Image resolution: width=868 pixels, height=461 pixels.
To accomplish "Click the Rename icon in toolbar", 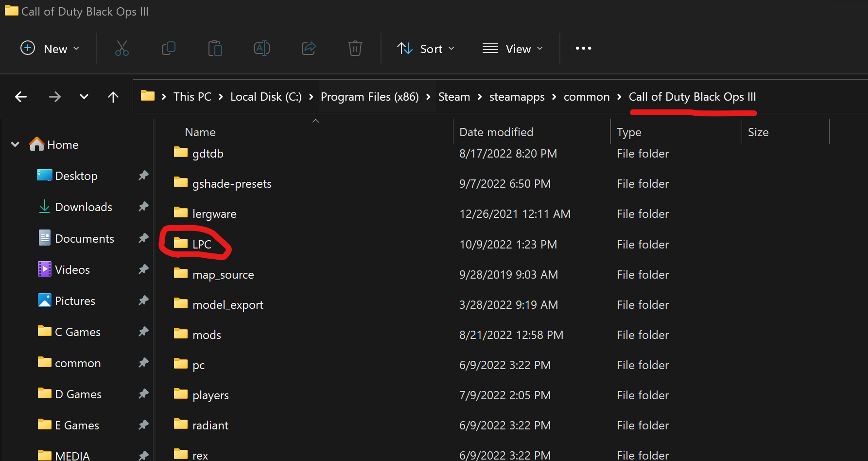I will point(262,48).
